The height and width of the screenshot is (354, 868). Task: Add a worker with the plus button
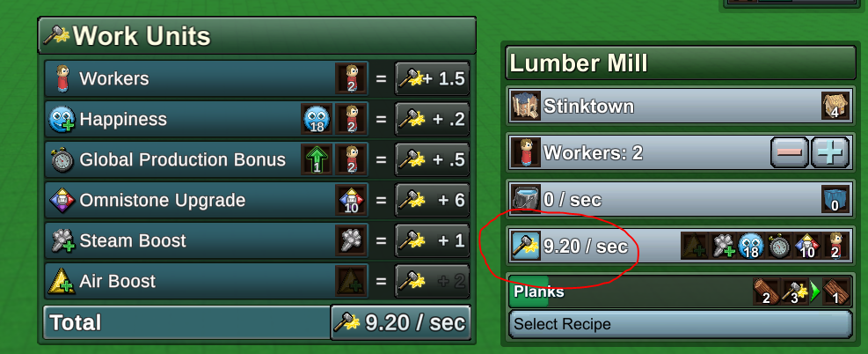tap(830, 153)
